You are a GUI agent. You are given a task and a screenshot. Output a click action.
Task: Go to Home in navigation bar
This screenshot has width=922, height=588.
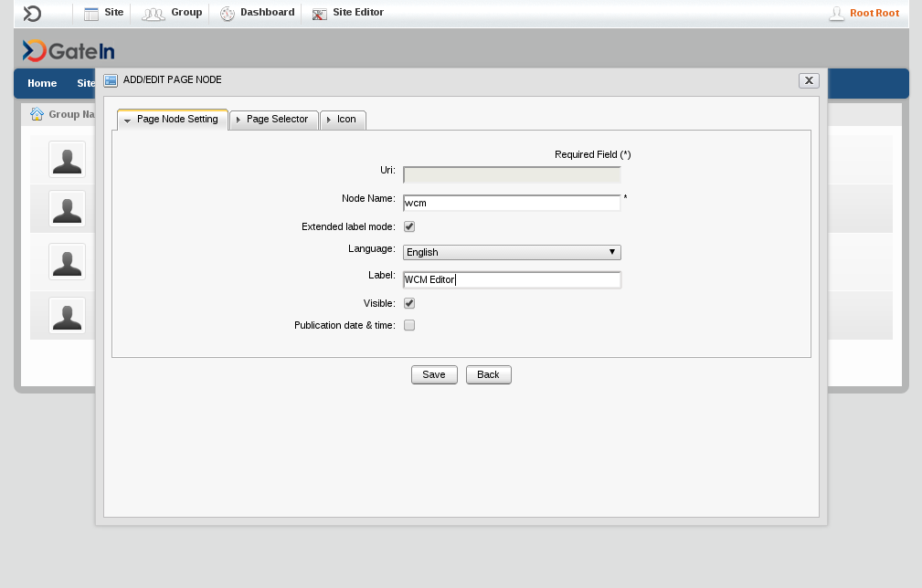42,83
